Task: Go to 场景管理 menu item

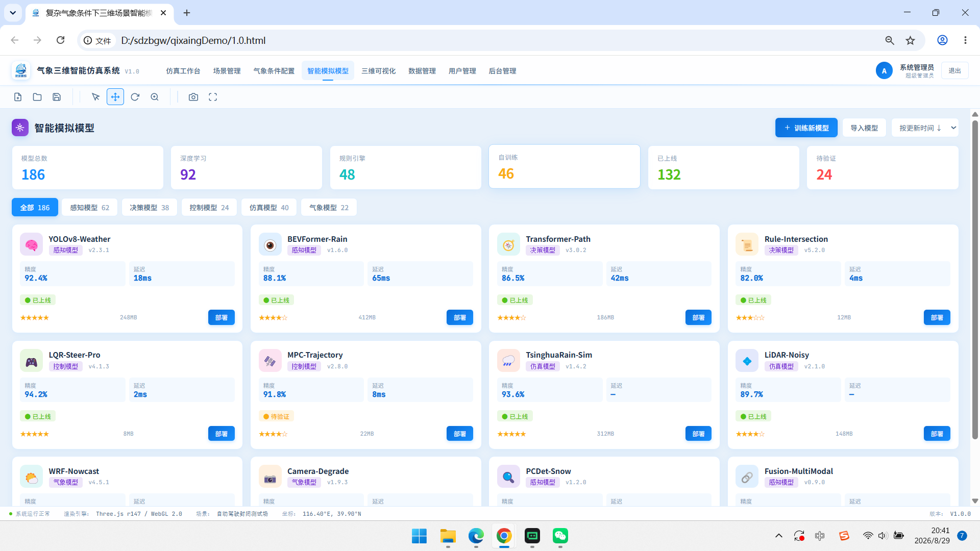Action: coord(227,71)
